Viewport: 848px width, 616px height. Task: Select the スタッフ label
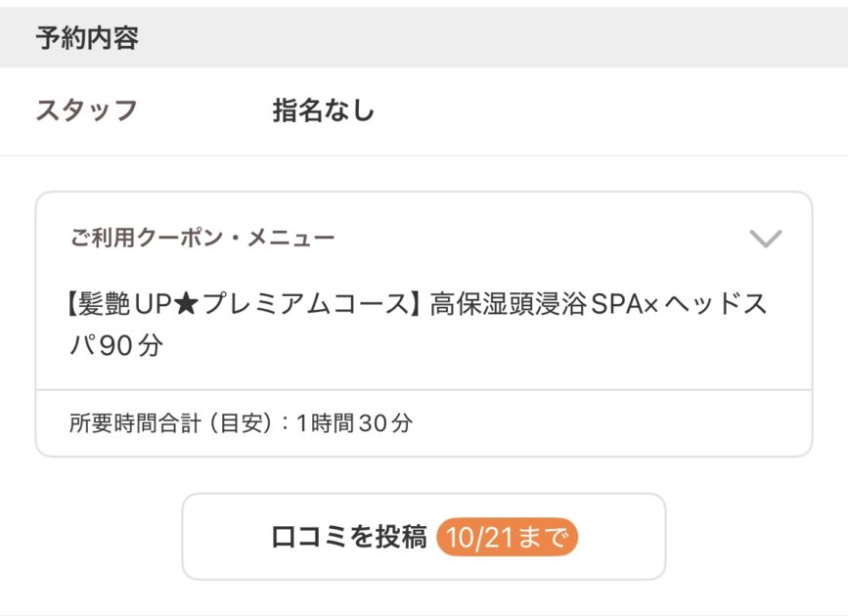pyautogui.click(x=86, y=110)
